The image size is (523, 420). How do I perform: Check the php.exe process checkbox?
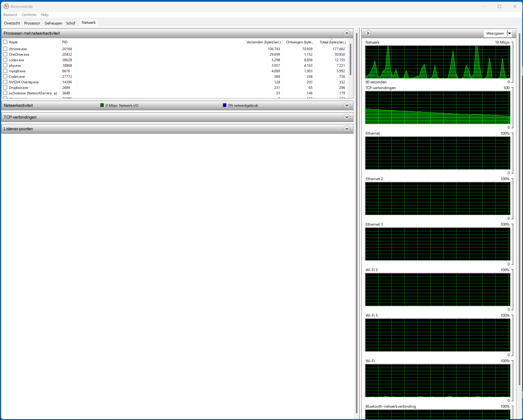pos(5,65)
